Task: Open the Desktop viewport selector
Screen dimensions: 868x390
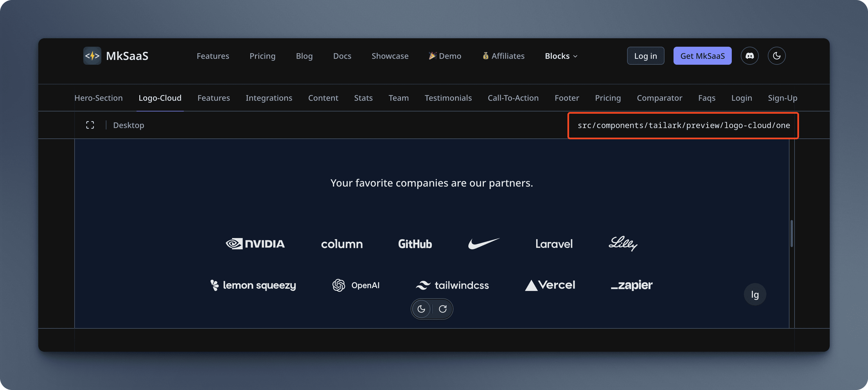Action: 128,125
